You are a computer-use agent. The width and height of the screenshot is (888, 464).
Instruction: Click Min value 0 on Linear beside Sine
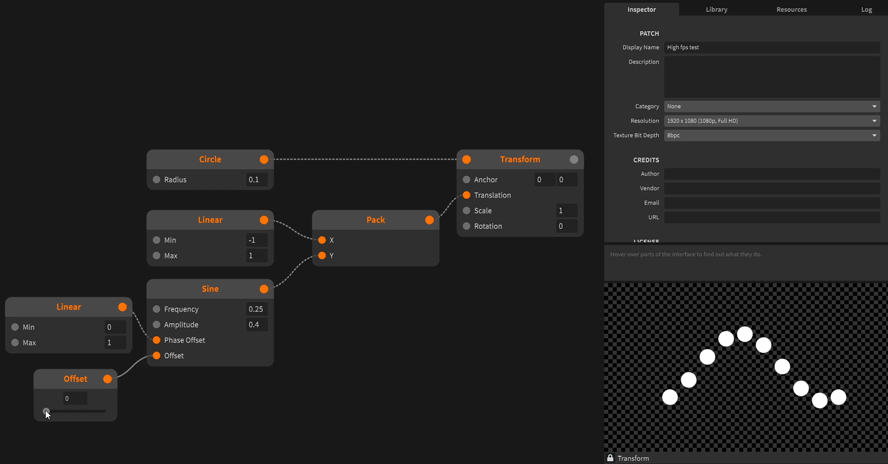115,327
